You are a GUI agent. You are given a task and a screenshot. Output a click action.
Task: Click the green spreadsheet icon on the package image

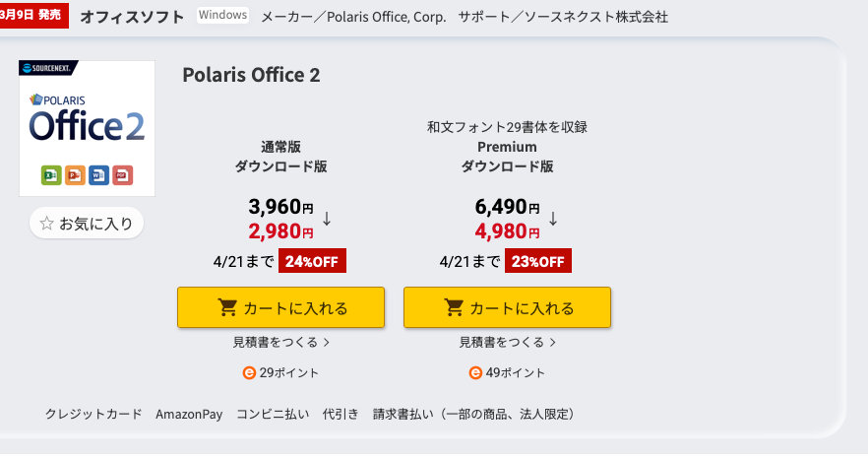51,175
